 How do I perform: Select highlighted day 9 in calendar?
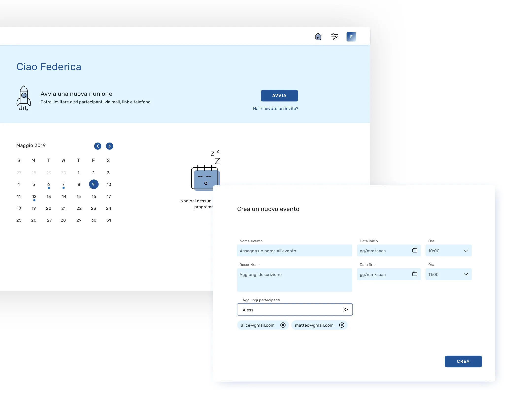pyautogui.click(x=94, y=184)
